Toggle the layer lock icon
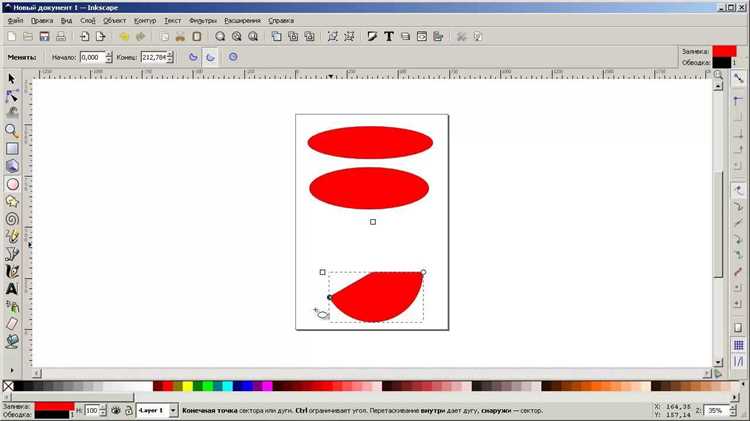750x421 pixels. coord(129,410)
